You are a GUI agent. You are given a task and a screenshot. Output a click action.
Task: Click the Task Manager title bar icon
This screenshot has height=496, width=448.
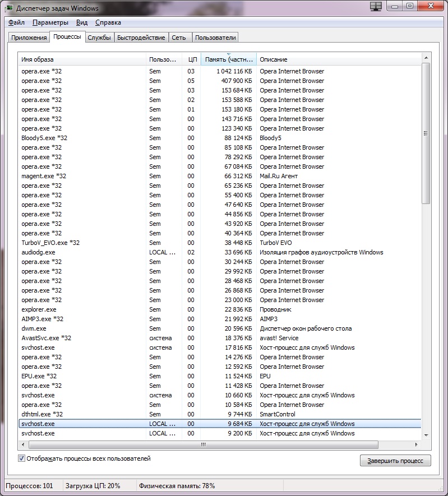click(9, 8)
